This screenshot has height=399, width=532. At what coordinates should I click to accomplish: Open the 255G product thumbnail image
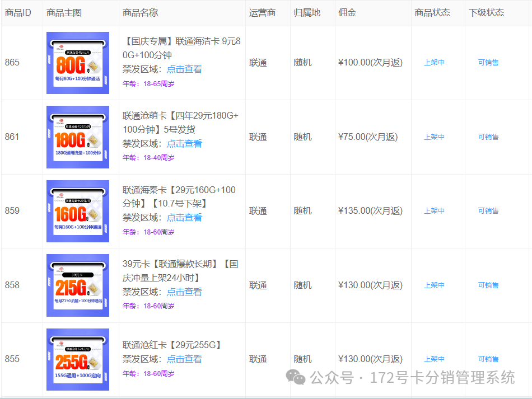(x=78, y=359)
